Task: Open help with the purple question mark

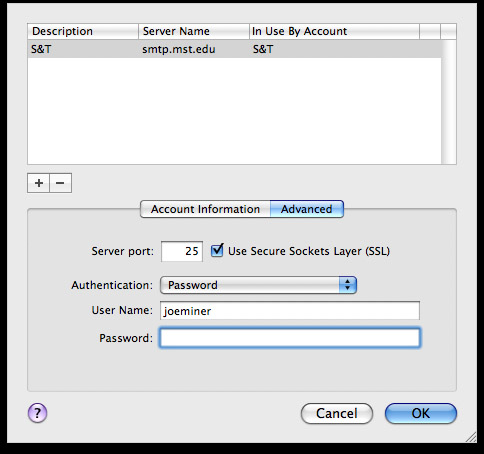Action: click(x=37, y=413)
